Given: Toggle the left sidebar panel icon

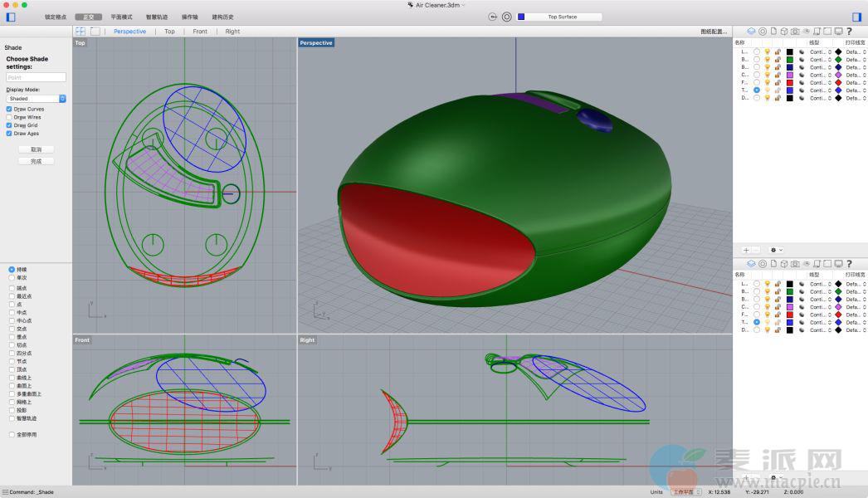Looking at the screenshot, I should click(x=11, y=17).
